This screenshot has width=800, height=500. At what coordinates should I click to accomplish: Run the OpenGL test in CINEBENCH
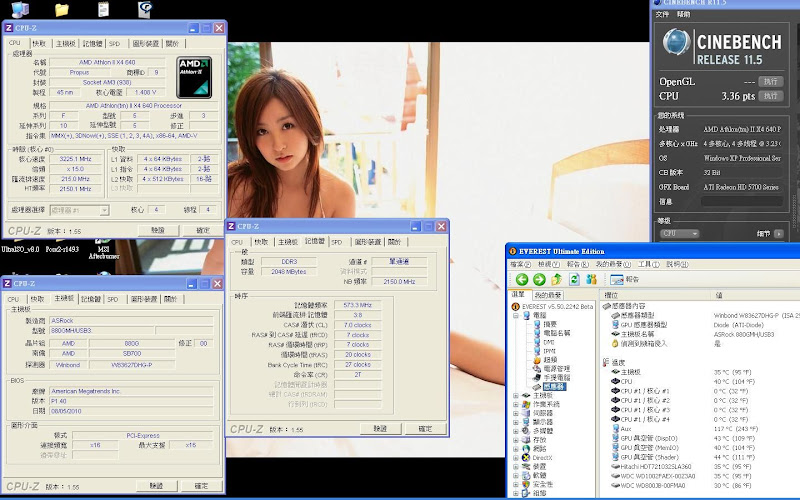770,81
